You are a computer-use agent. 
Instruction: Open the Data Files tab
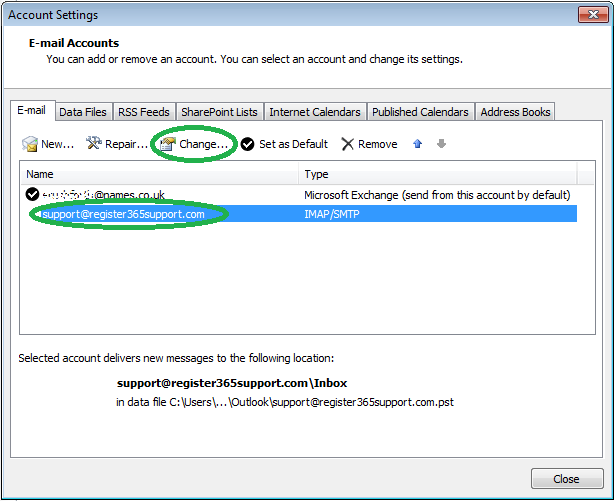83,112
